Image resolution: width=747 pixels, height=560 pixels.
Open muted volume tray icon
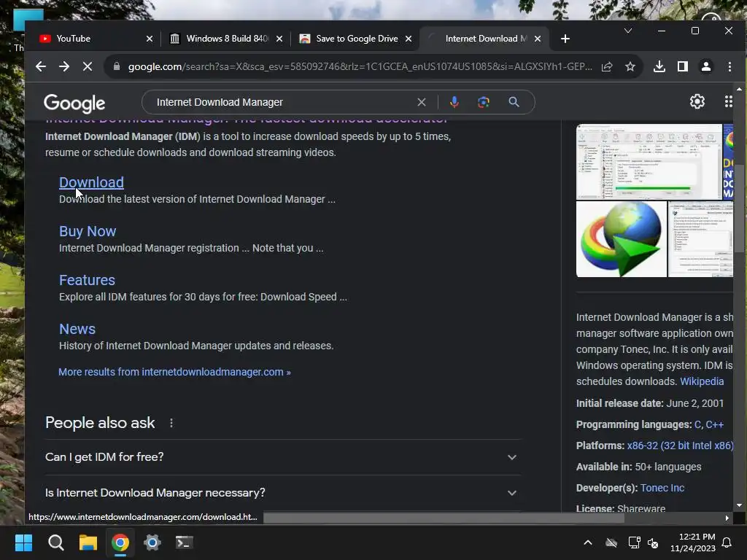pos(653,542)
